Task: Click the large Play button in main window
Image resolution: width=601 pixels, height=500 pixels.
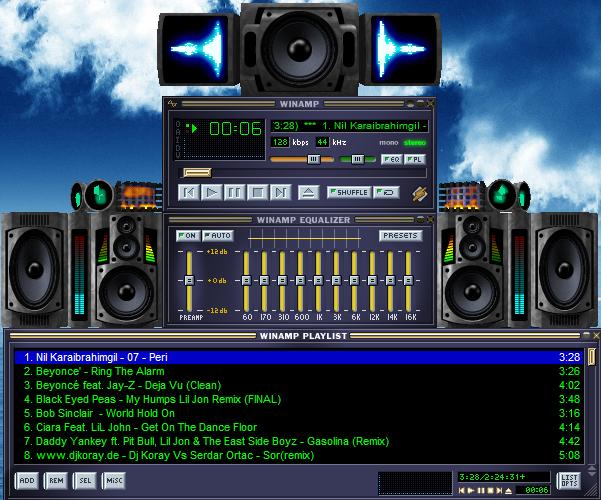Action: click(x=212, y=192)
